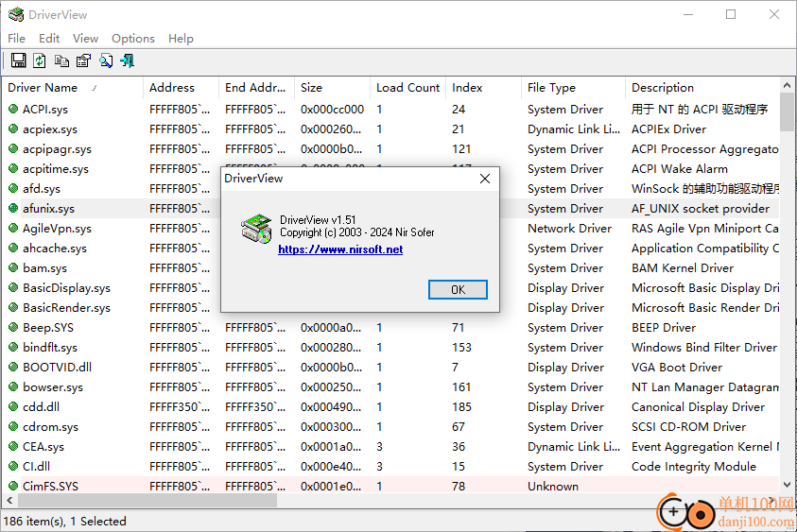Screen dimensions: 797x532
Task: Click the green icon beside Beep.SYS
Action: tap(13, 327)
